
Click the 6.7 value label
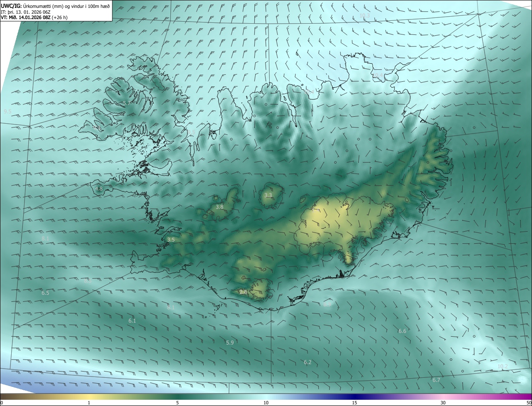coord(436,380)
